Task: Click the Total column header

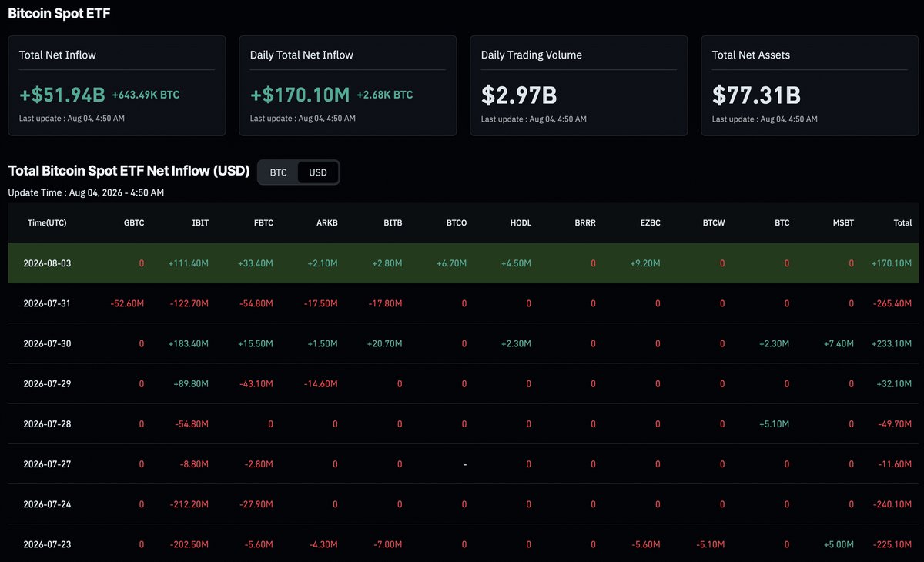Action: [902, 222]
